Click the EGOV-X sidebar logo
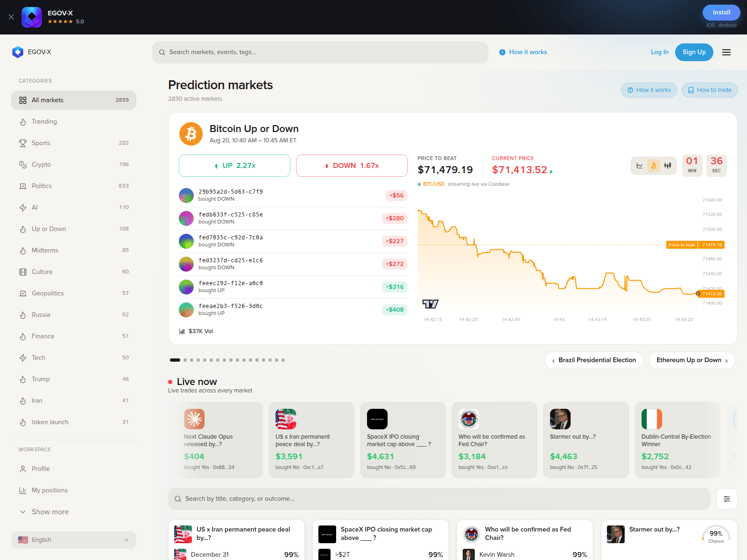This screenshot has width=747, height=560. pos(32,52)
